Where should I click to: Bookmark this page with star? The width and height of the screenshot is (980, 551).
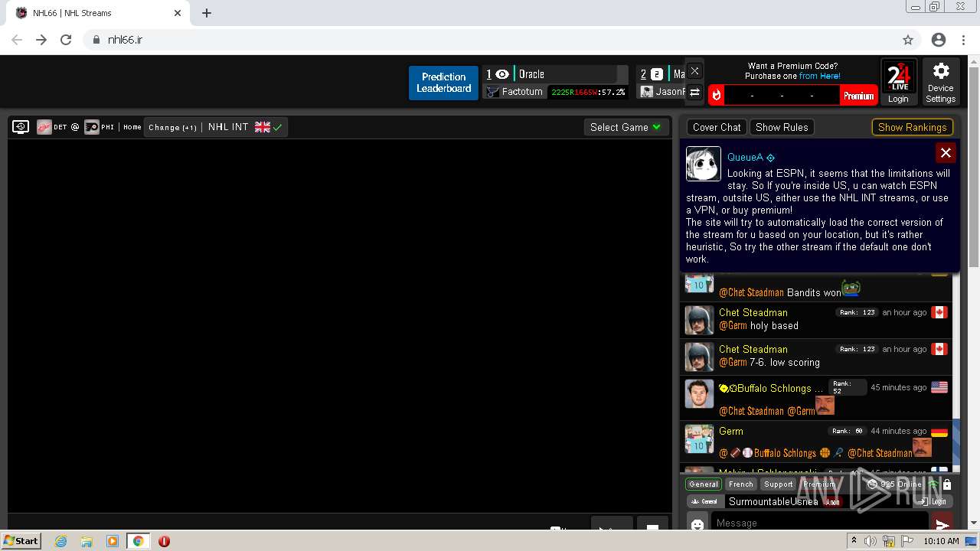(x=908, y=40)
